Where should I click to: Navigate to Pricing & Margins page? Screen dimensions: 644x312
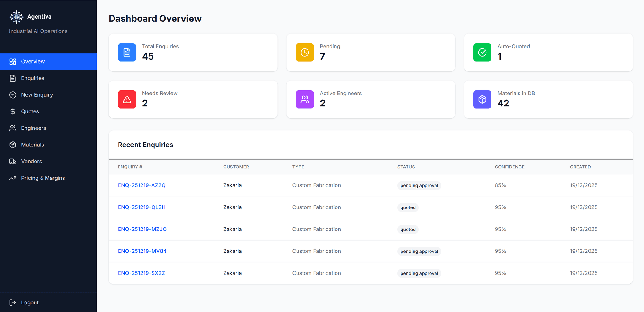pyautogui.click(x=43, y=178)
